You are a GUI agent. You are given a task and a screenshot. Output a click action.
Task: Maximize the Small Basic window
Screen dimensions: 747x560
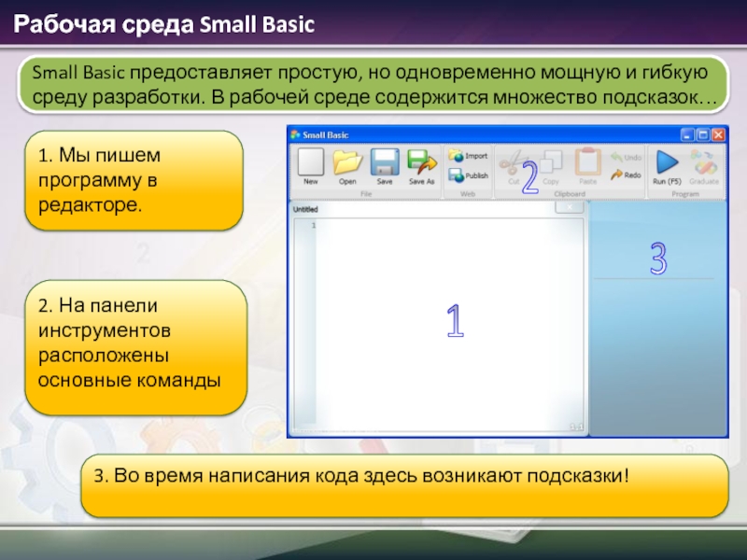click(703, 135)
